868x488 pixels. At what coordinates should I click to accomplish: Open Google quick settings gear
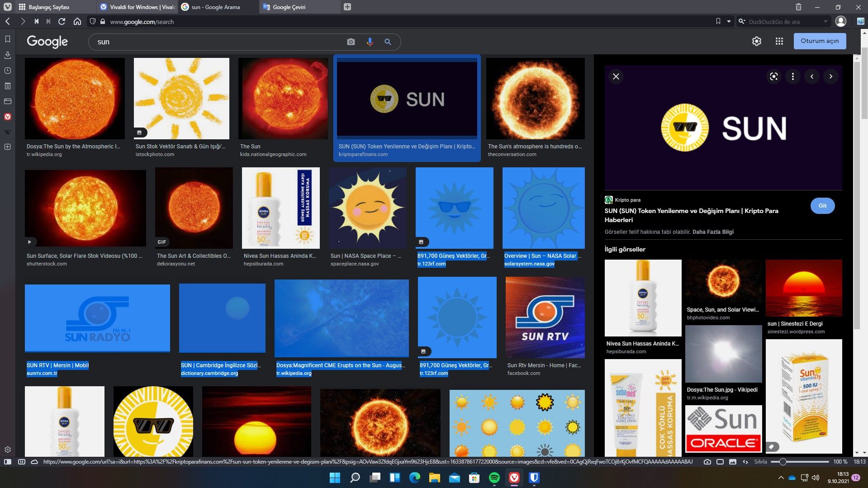[756, 41]
